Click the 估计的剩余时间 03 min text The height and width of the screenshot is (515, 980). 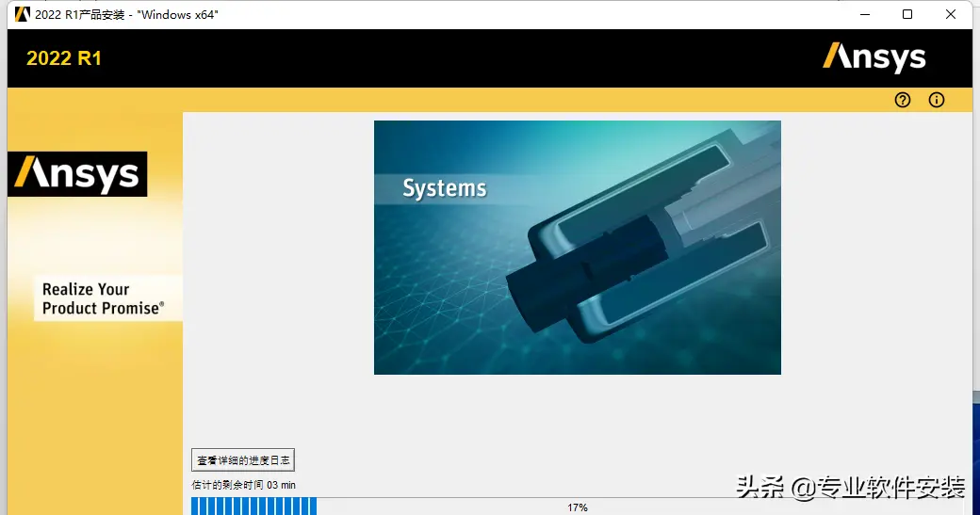tap(243, 485)
